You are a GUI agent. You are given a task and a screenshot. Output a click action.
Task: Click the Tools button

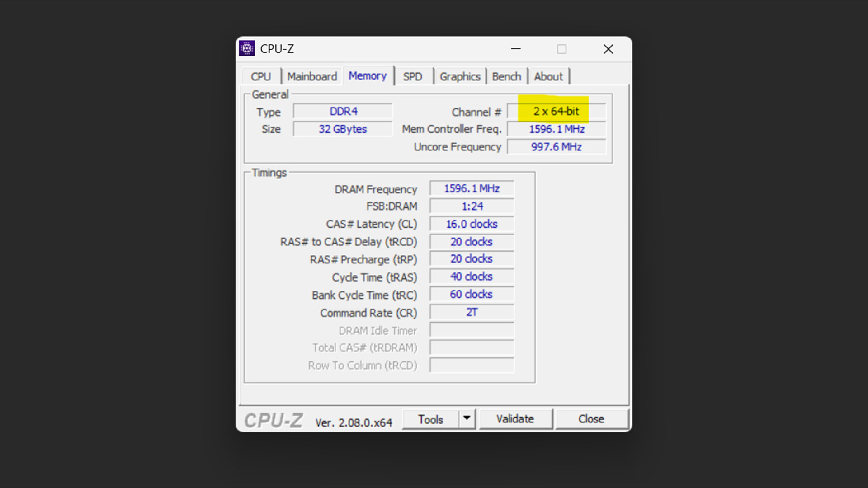pyautogui.click(x=430, y=419)
